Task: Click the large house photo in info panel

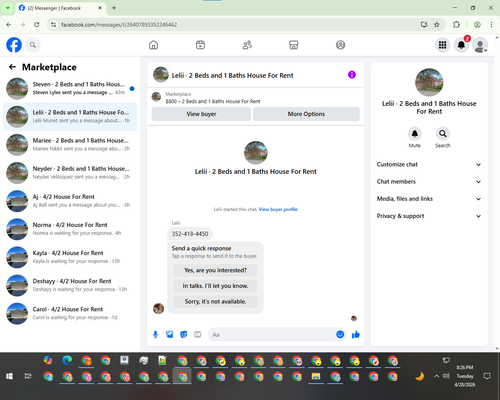Action: pos(429,82)
